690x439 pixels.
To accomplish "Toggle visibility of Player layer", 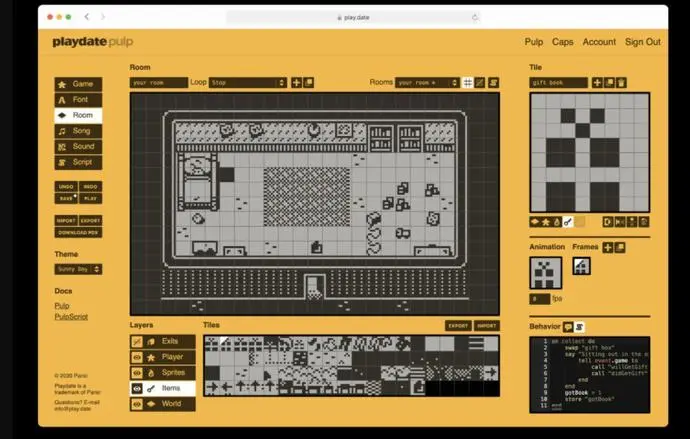I will [x=137, y=357].
